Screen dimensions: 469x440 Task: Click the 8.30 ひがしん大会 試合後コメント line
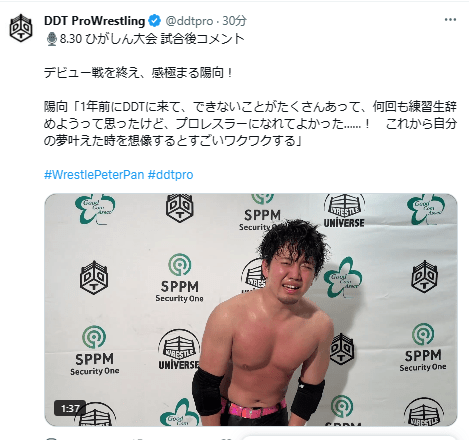152,39
